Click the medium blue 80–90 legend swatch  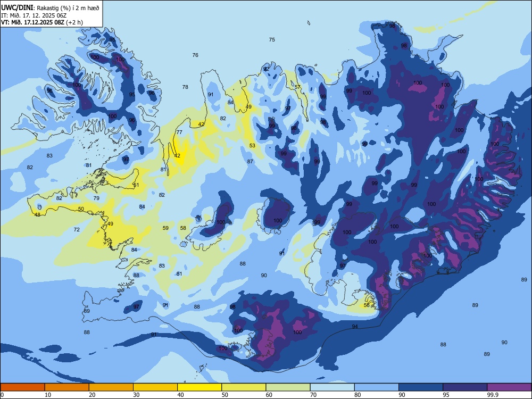(x=377, y=387)
